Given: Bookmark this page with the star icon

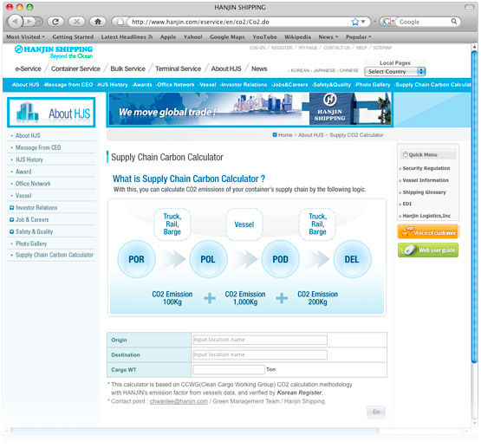Looking at the screenshot, I should (355, 22).
